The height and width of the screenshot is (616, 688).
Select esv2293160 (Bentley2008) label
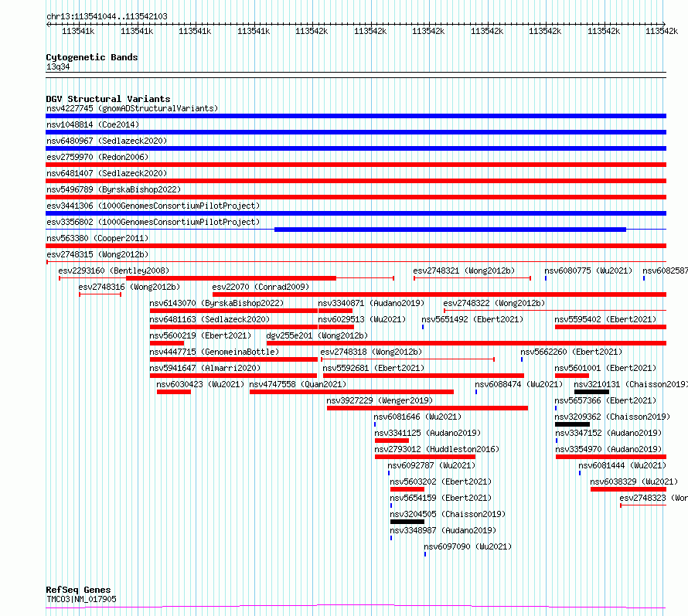click(114, 271)
